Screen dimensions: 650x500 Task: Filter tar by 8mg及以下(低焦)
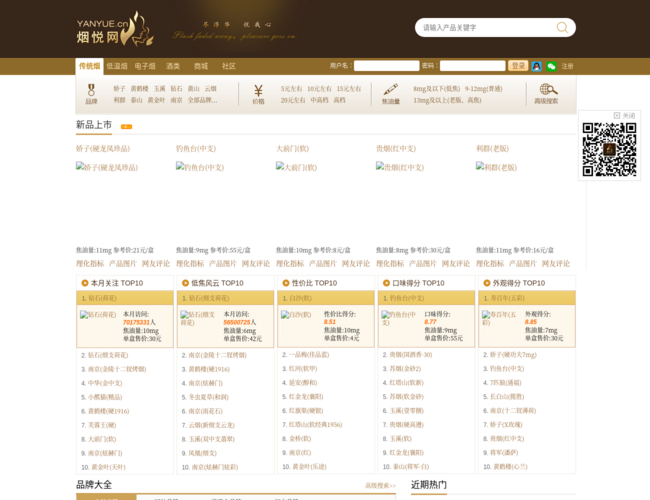point(437,89)
